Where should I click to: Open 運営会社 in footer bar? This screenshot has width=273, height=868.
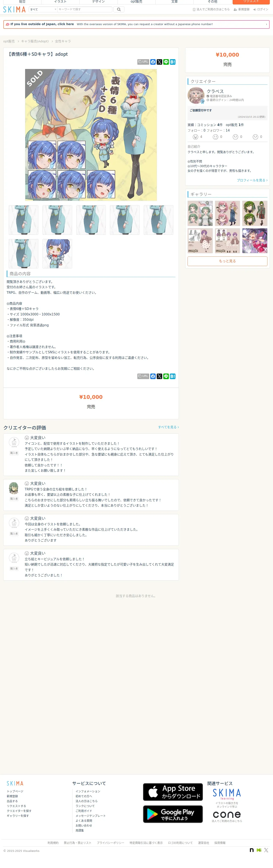point(203,843)
